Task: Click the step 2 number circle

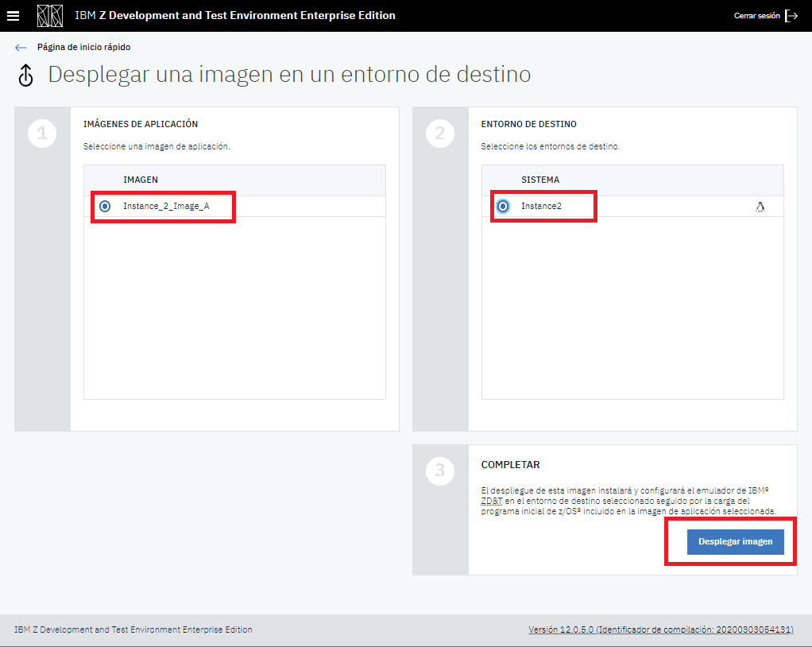Action: pos(440,134)
